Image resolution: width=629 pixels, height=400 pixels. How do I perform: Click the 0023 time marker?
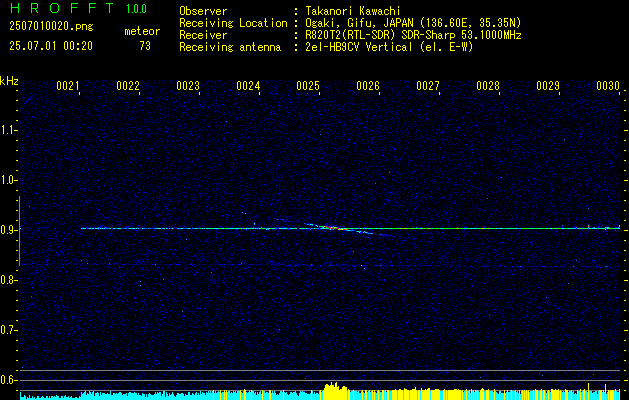[x=188, y=86]
